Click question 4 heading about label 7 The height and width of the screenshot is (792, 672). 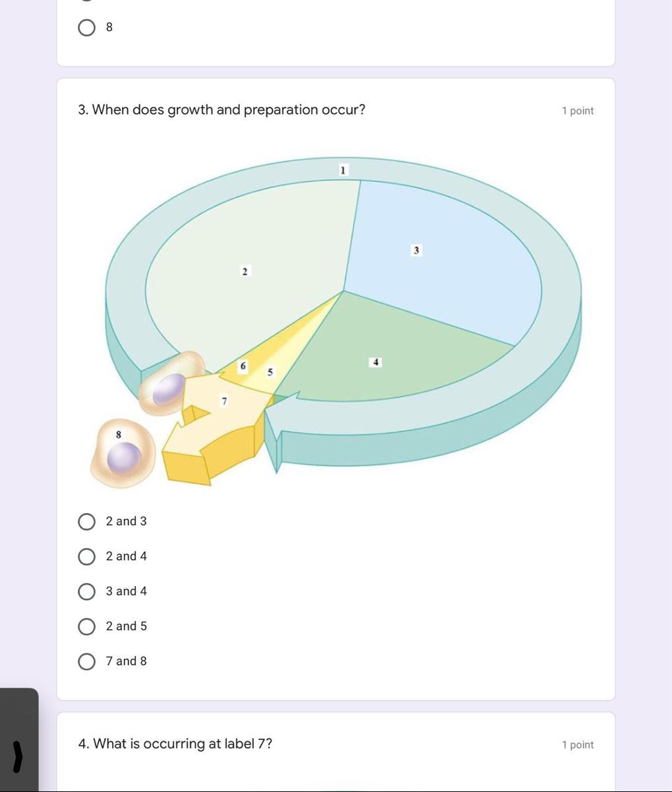coord(175,744)
